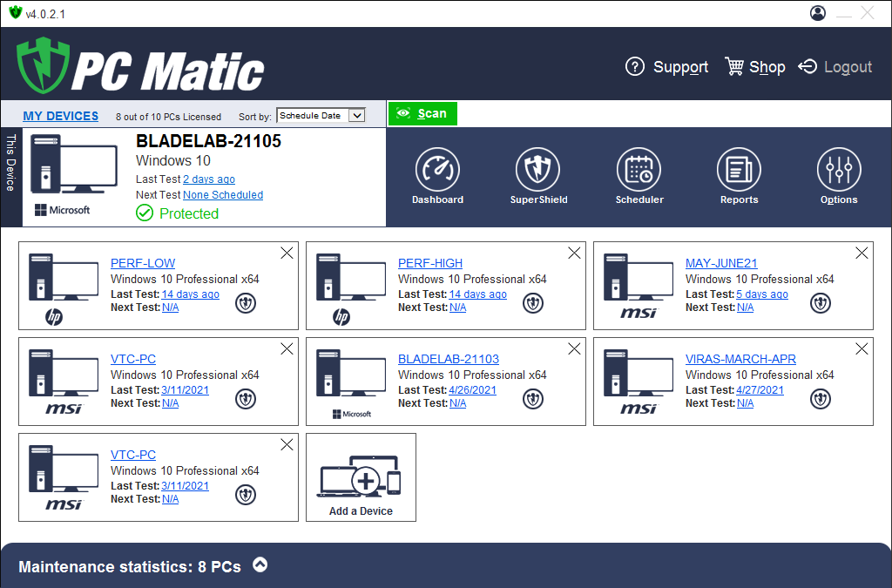The height and width of the screenshot is (588, 892).
Task: Click the Add a Device tile
Action: [361, 477]
